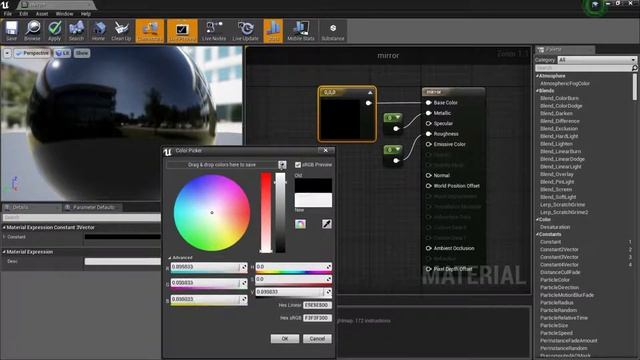Expand the Constant property row
This screenshot has width=640, height=360.
click(4, 237)
